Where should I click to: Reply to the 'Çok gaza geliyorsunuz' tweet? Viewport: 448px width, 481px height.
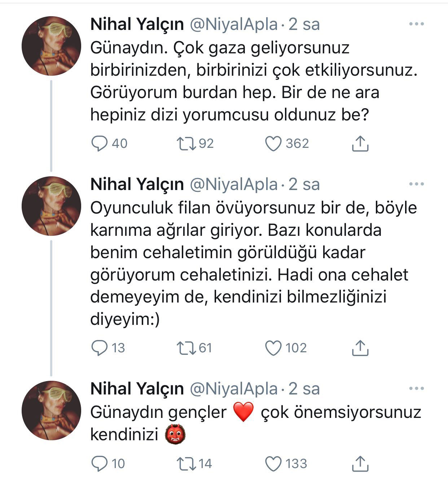pyautogui.click(x=99, y=144)
